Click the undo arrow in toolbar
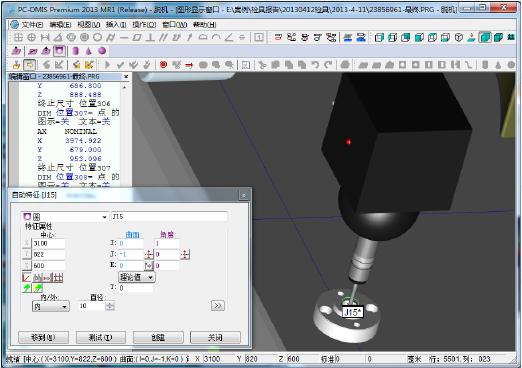This screenshot has width=522, height=368. tap(315, 65)
